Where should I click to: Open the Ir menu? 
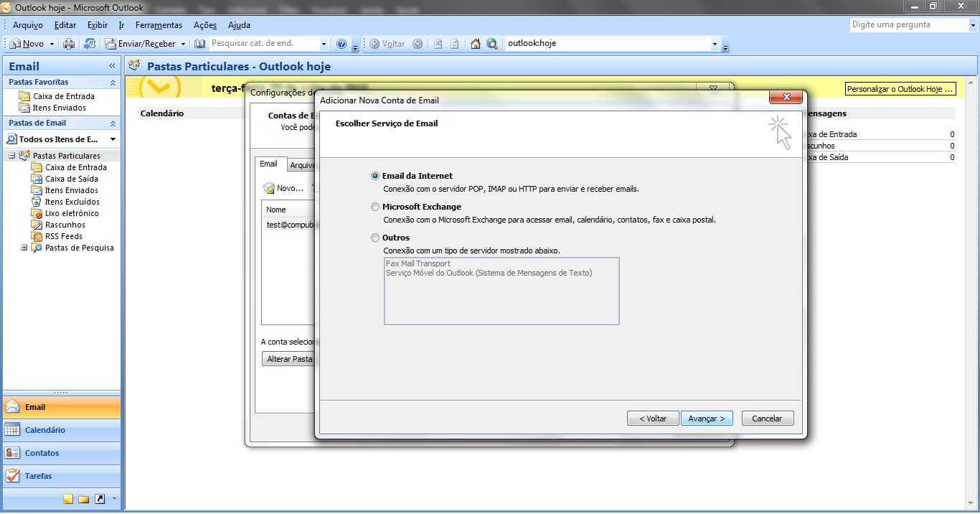pos(121,25)
